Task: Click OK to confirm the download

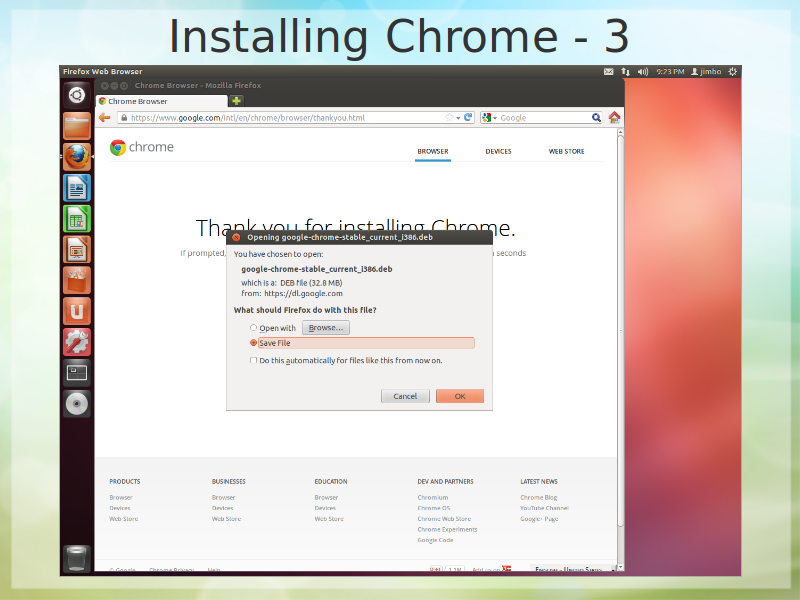Action: tap(460, 396)
